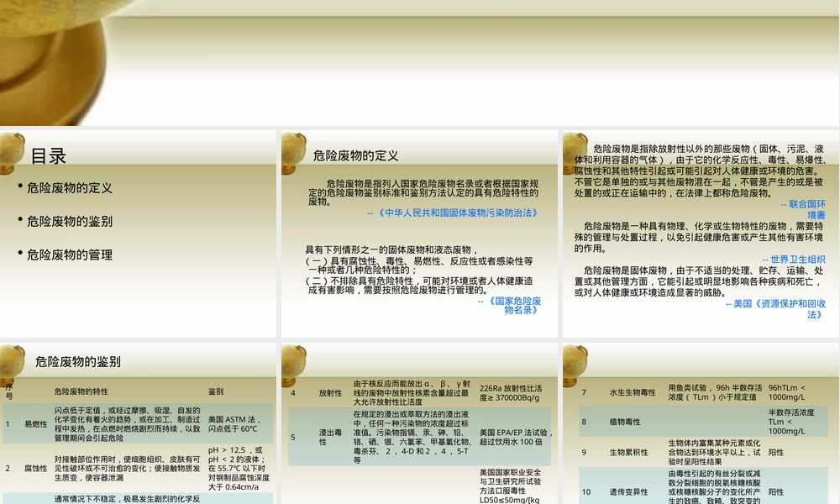Click 阳性 in the 生物累积性 row
Viewport: 840px width, 504px height.
(x=776, y=453)
